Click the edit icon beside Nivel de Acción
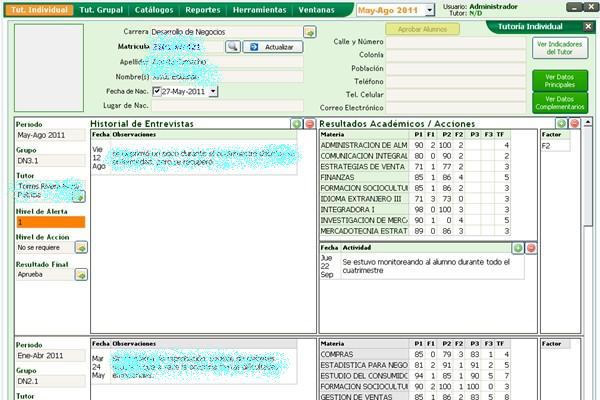This screenshot has width=600, height=400. [x=81, y=246]
